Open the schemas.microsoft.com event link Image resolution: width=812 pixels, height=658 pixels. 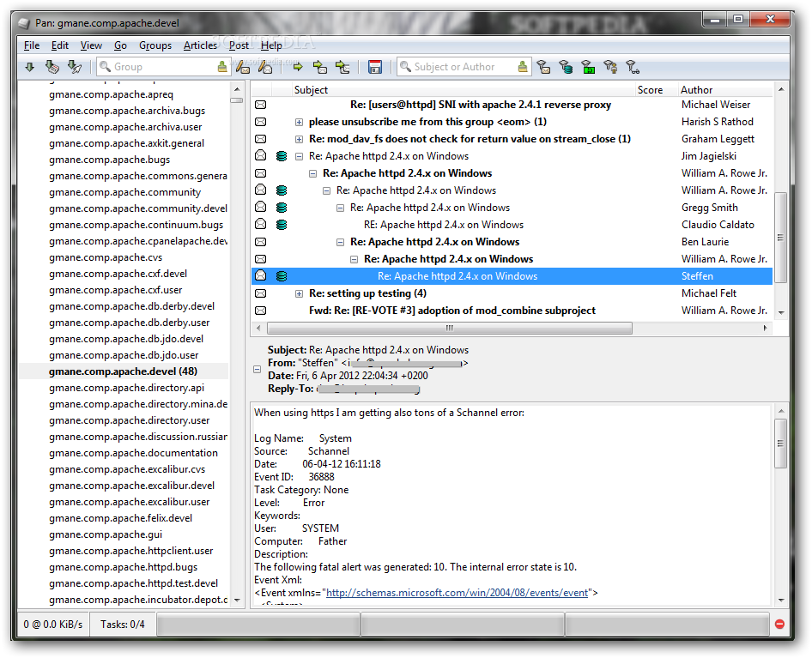click(x=457, y=592)
